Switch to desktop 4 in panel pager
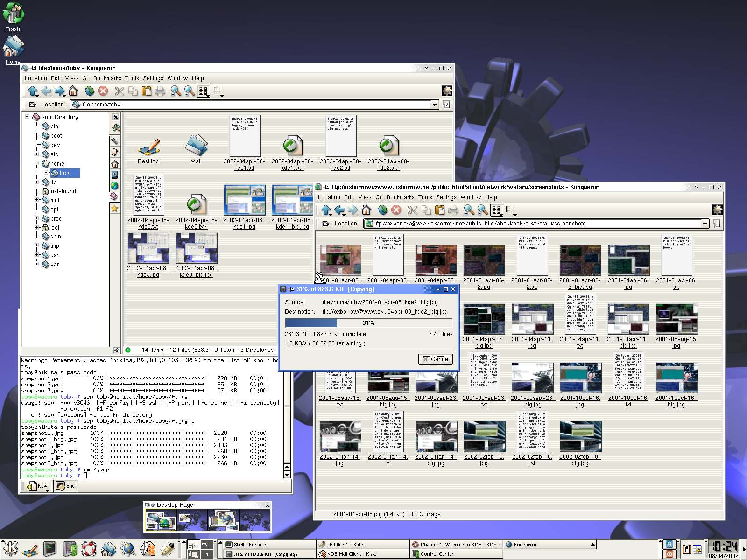The width and height of the screenshot is (747, 560). 207,554
